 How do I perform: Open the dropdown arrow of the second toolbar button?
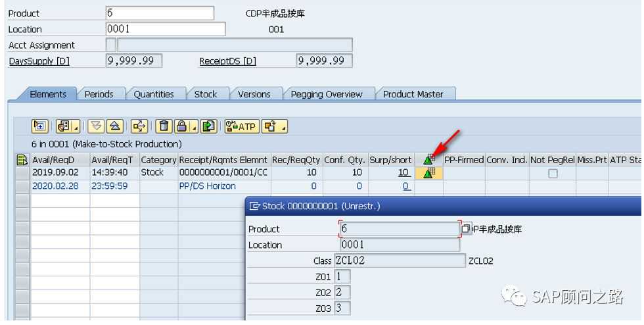point(76,128)
